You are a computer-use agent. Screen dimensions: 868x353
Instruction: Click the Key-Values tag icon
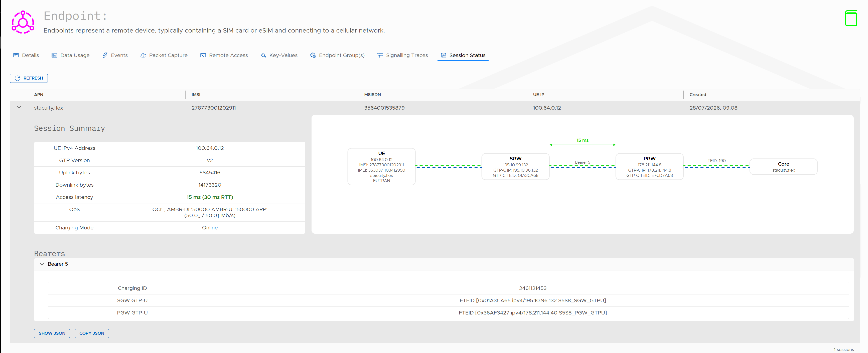pyautogui.click(x=263, y=55)
